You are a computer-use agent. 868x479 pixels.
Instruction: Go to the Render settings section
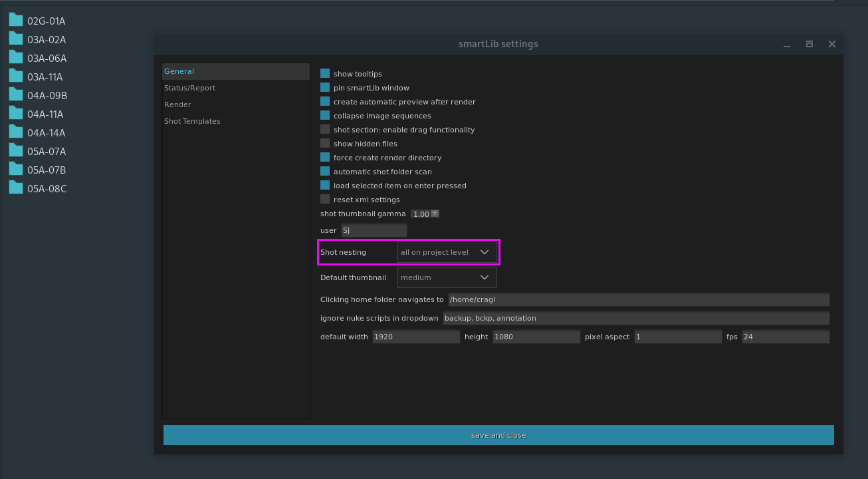click(177, 104)
